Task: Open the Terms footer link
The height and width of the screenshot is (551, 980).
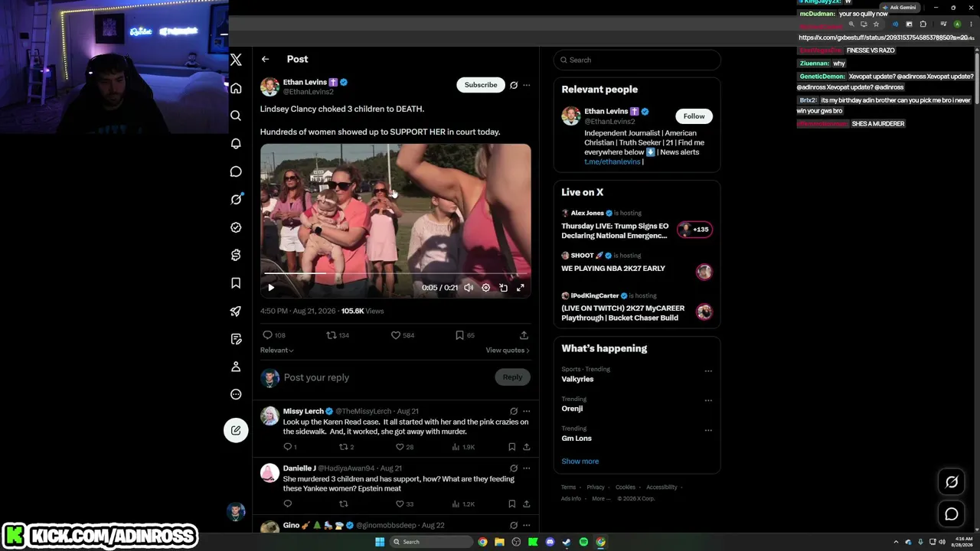Action: pyautogui.click(x=568, y=487)
